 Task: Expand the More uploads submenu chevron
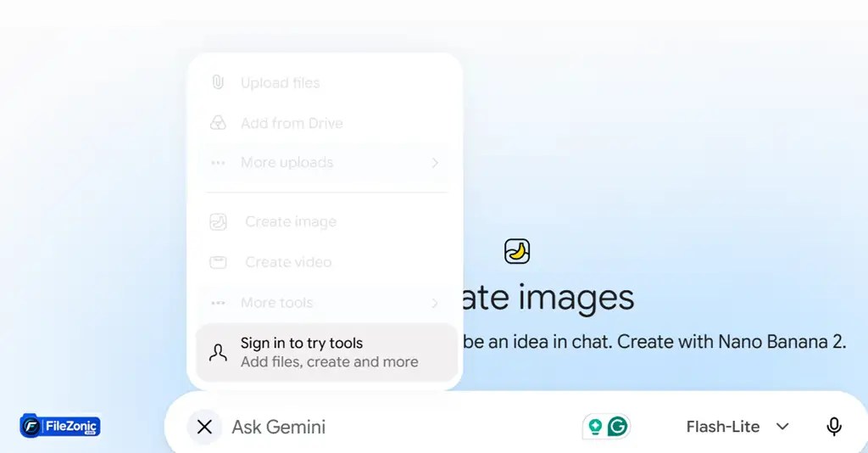(435, 163)
